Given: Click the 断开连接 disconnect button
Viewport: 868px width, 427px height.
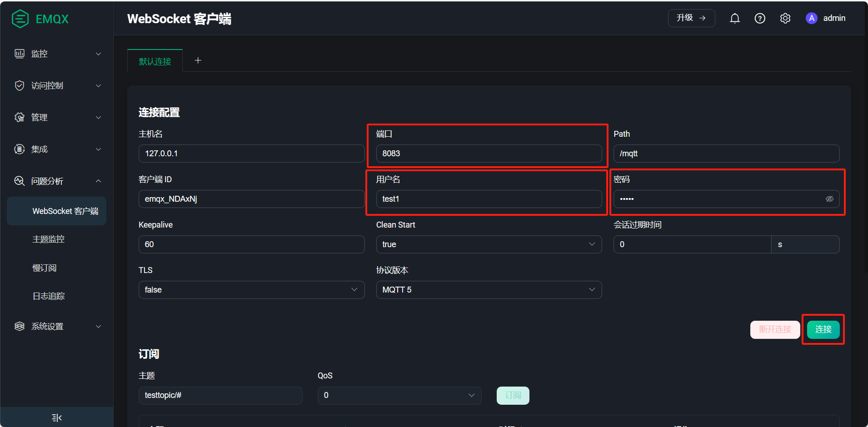Looking at the screenshot, I should tap(775, 329).
